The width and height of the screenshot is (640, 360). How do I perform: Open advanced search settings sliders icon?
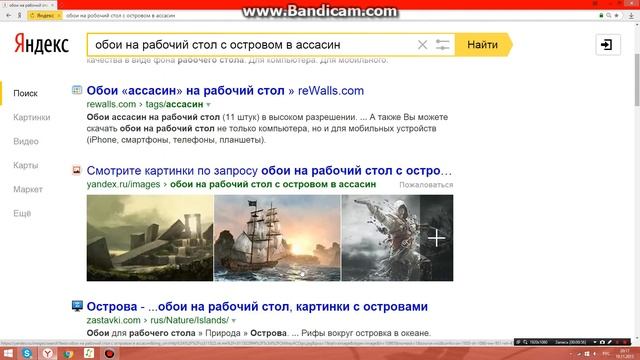442,44
